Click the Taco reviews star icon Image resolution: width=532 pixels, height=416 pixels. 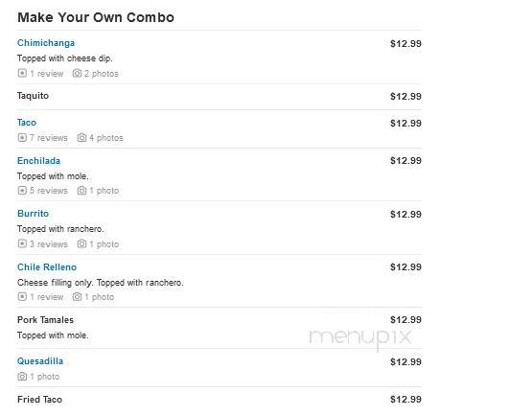tap(22, 137)
